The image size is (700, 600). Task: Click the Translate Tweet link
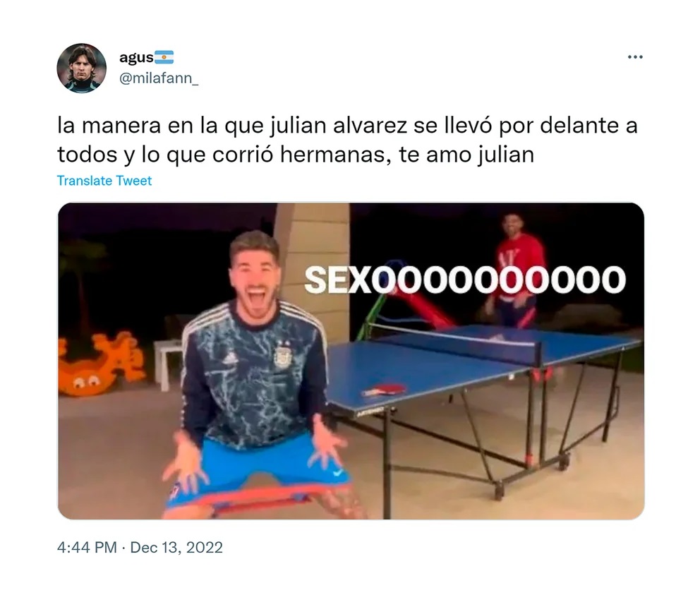tap(104, 181)
